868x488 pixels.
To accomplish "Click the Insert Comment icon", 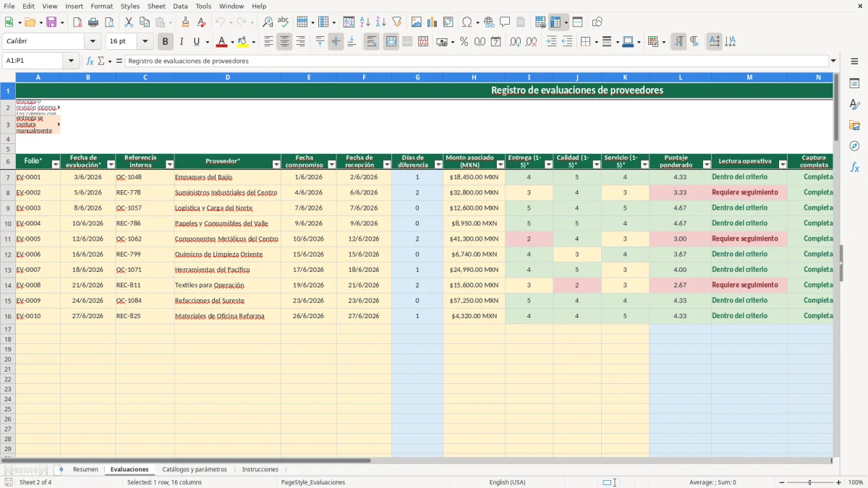I will 505,22.
